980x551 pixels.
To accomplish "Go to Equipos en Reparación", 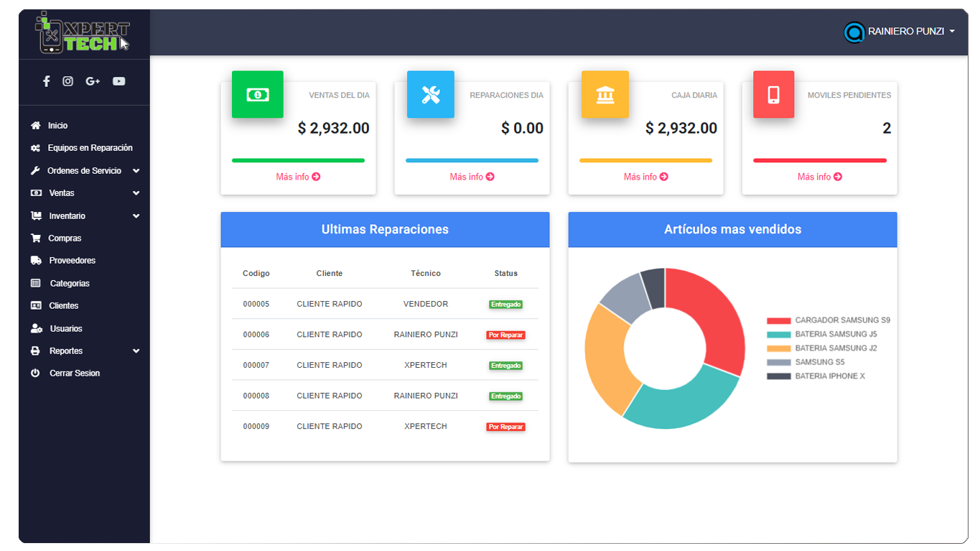I will coord(90,148).
